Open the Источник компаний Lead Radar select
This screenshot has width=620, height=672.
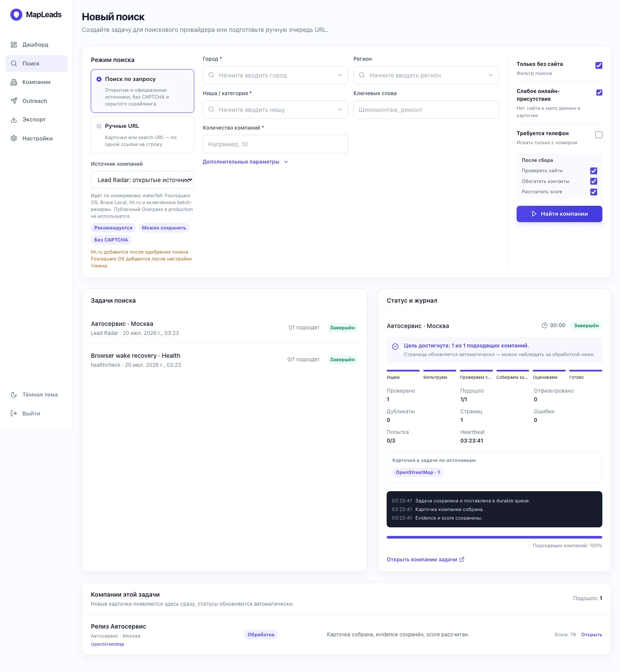coord(143,180)
